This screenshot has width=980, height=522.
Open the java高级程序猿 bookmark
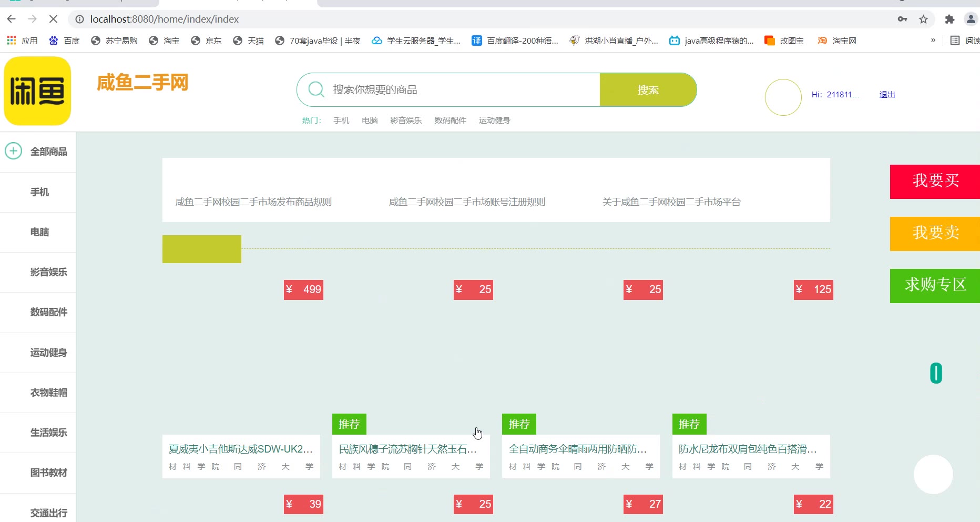(x=711, y=41)
